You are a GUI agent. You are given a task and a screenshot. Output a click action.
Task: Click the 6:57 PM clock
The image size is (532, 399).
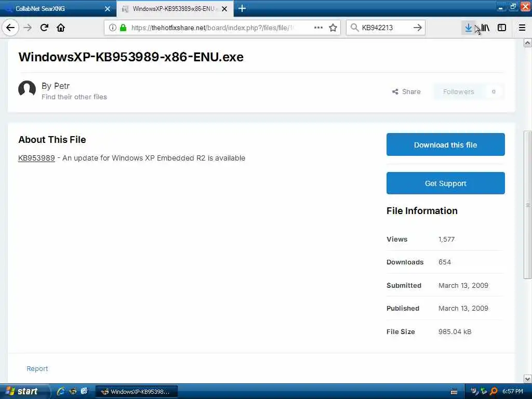513,392
